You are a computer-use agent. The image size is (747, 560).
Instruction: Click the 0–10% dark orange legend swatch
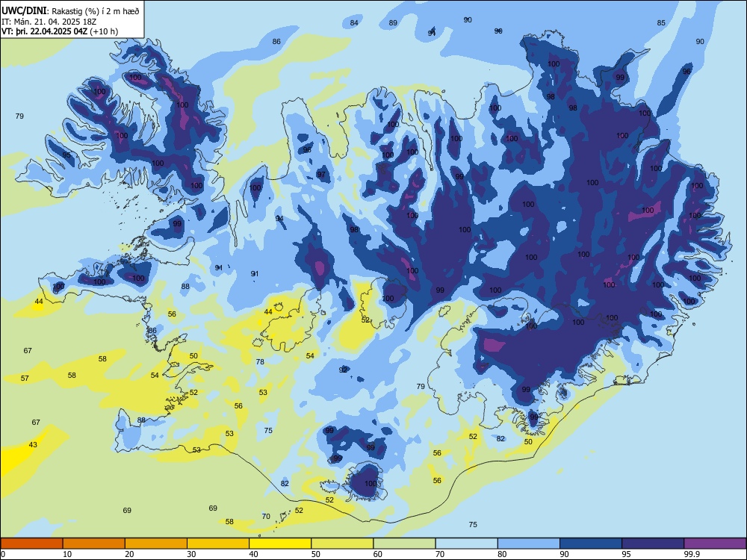pyautogui.click(x=31, y=544)
